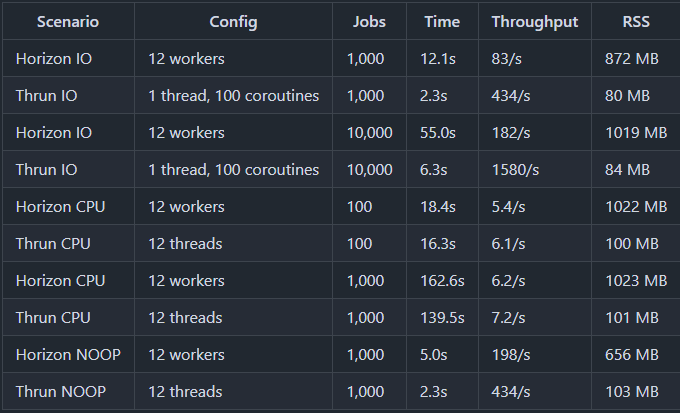Click the 6.3s time cell
The width and height of the screenshot is (680, 413).
(433, 170)
